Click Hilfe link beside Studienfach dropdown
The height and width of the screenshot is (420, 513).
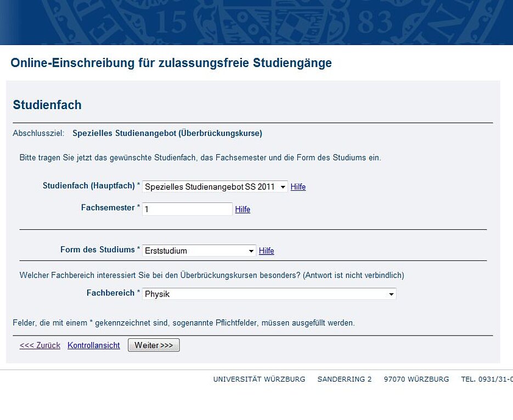pyautogui.click(x=298, y=187)
